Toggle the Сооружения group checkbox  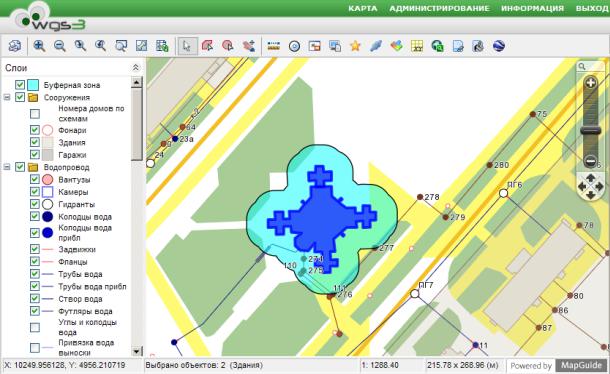pyautogui.click(x=20, y=97)
